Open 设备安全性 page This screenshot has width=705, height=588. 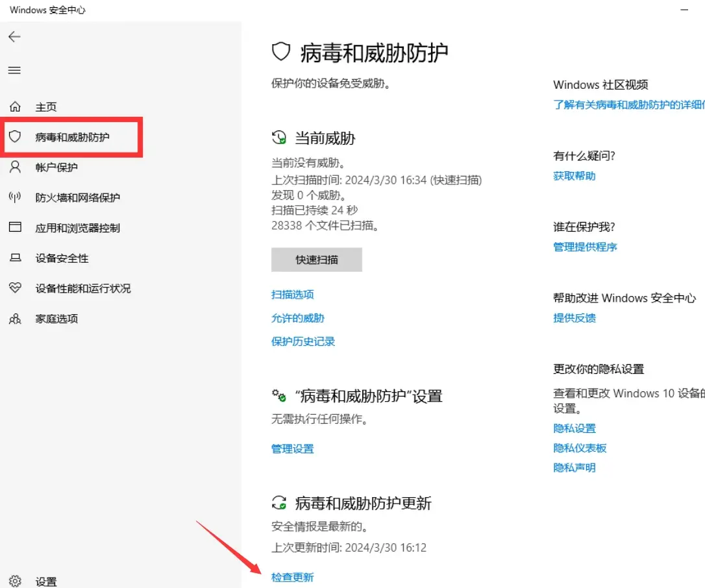62,258
